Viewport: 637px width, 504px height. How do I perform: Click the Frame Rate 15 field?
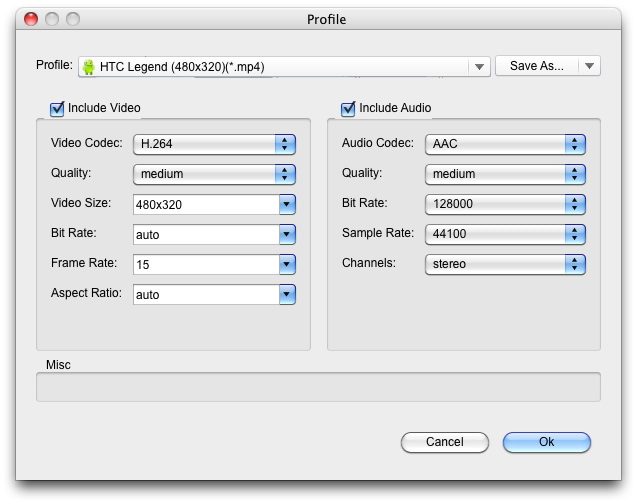tap(206, 264)
